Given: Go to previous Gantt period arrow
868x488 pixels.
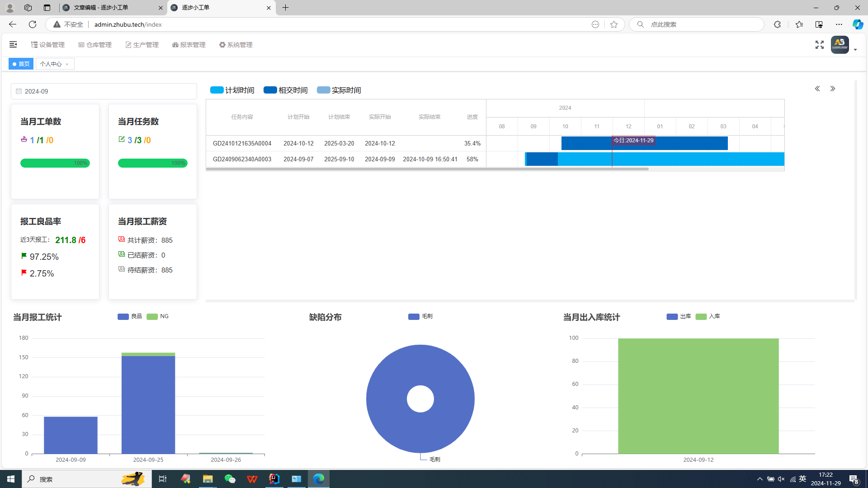Looking at the screenshot, I should 817,89.
